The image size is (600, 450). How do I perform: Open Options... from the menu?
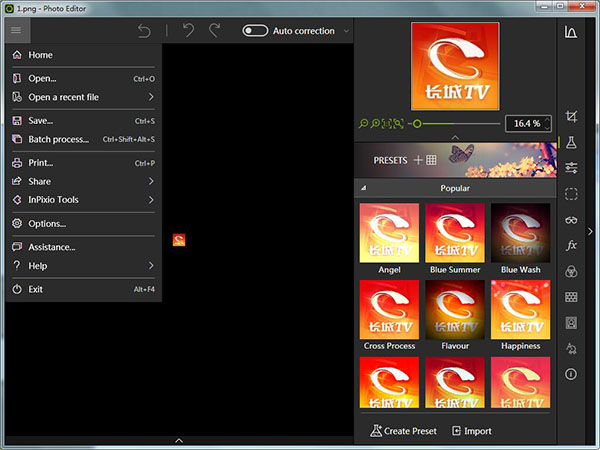pyautogui.click(x=83, y=223)
